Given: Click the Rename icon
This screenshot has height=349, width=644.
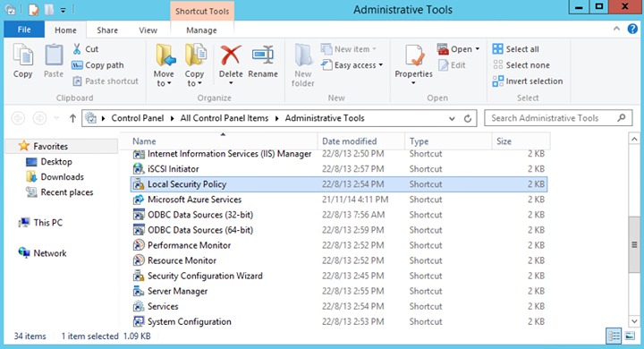Looking at the screenshot, I should pyautogui.click(x=263, y=55).
